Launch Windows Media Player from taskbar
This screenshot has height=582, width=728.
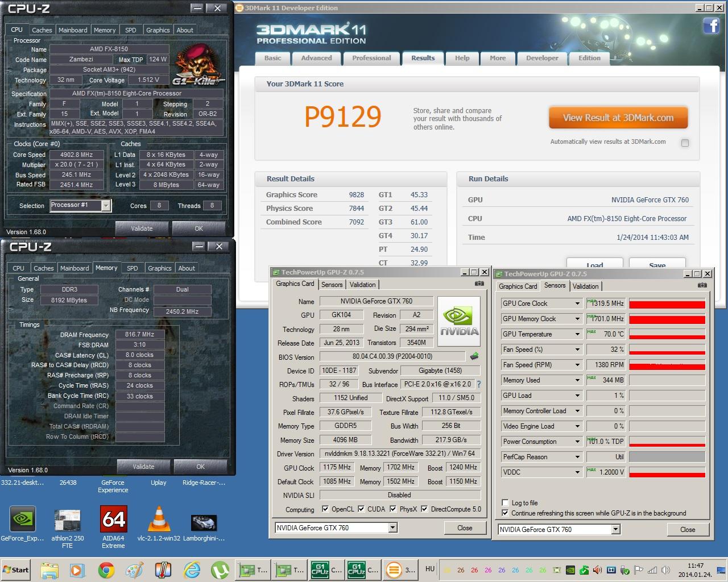[77, 569]
